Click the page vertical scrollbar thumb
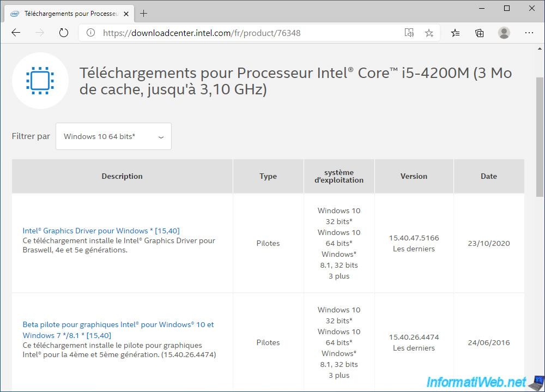 coord(540,137)
